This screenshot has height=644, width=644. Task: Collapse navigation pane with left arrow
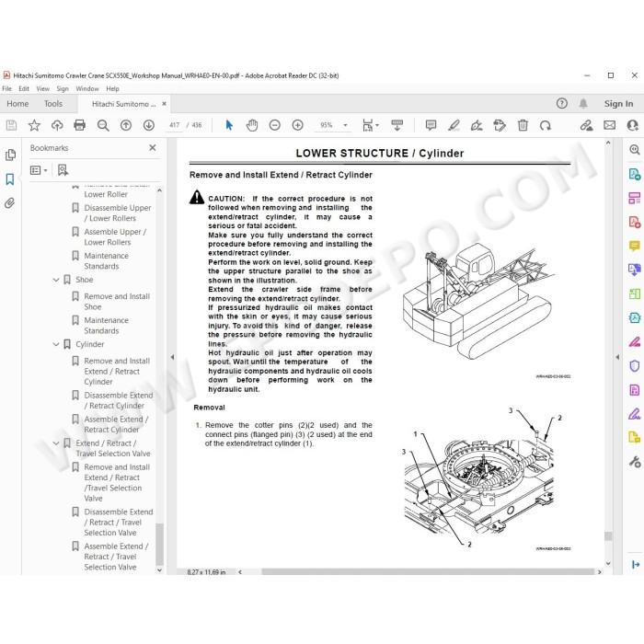click(172, 357)
